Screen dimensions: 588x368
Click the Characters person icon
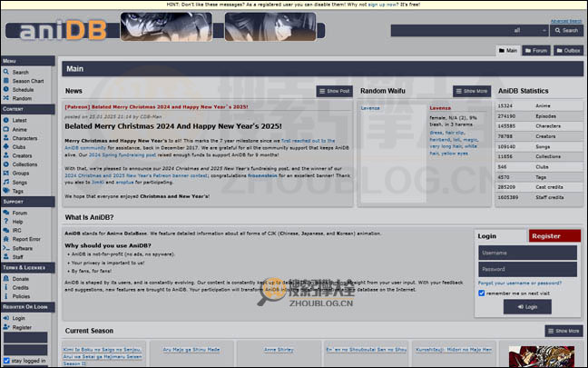click(x=6, y=138)
